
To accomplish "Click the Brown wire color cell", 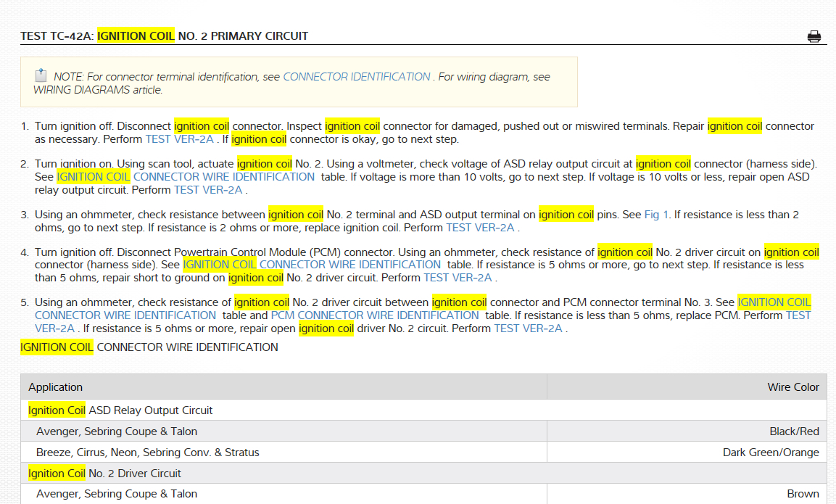I will point(687,494).
